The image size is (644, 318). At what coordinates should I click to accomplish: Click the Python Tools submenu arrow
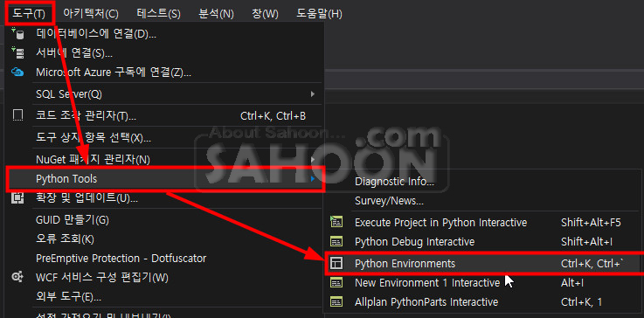314,179
